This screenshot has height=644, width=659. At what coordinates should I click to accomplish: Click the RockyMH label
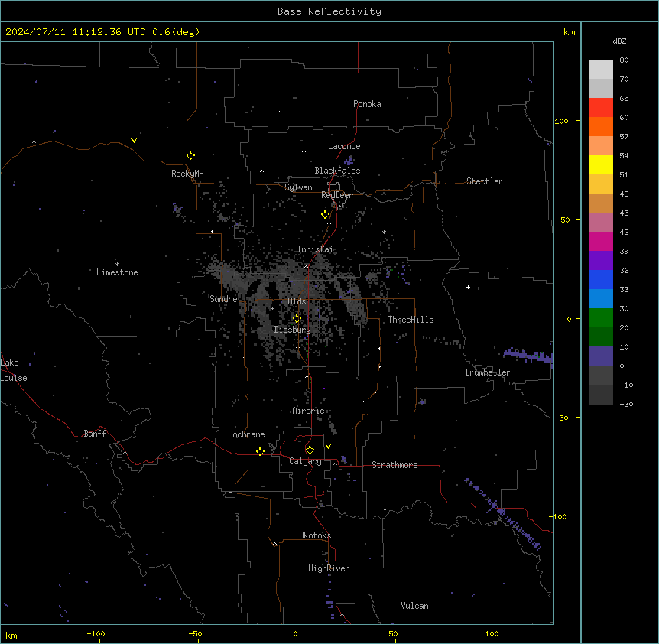(x=187, y=174)
